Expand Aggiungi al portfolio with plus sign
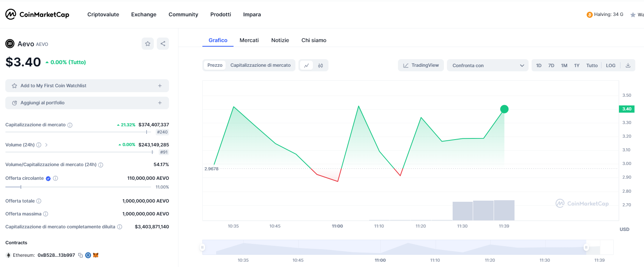 pyautogui.click(x=160, y=103)
